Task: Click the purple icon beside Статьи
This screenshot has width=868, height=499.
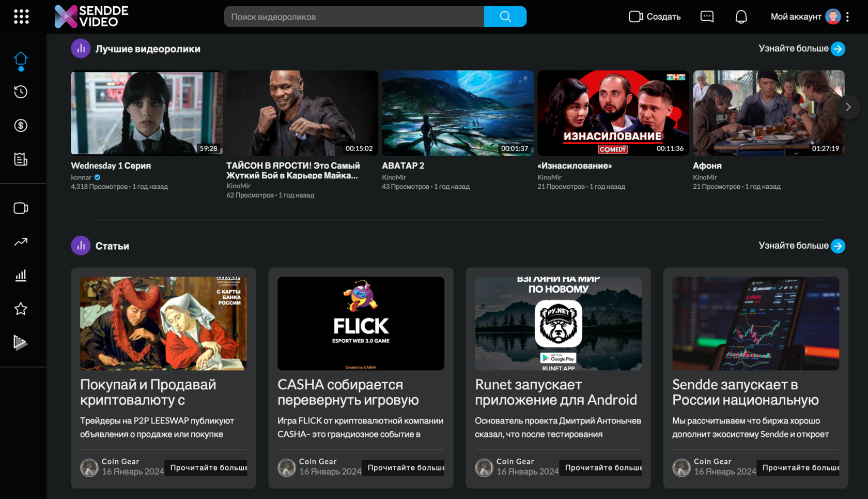Action: click(x=81, y=246)
